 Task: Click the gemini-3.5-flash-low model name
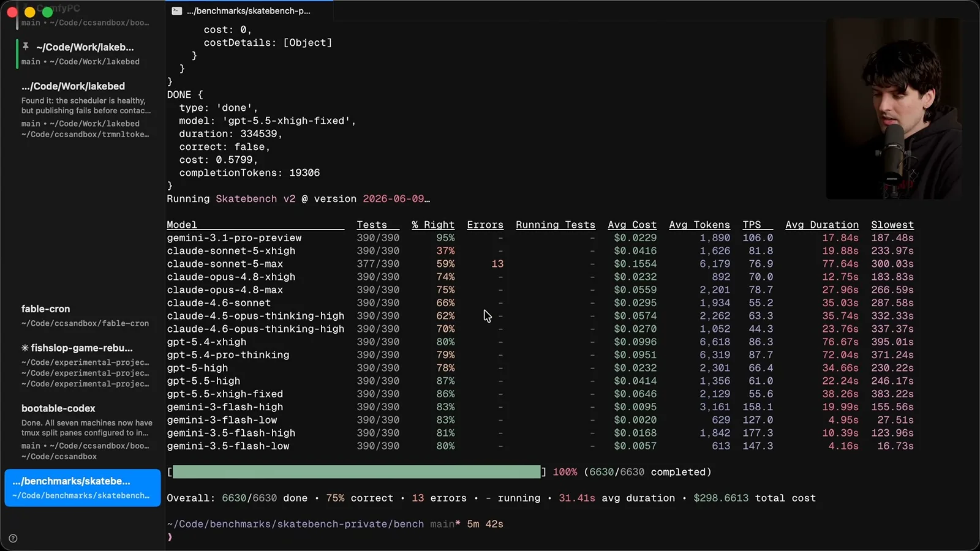click(x=228, y=446)
